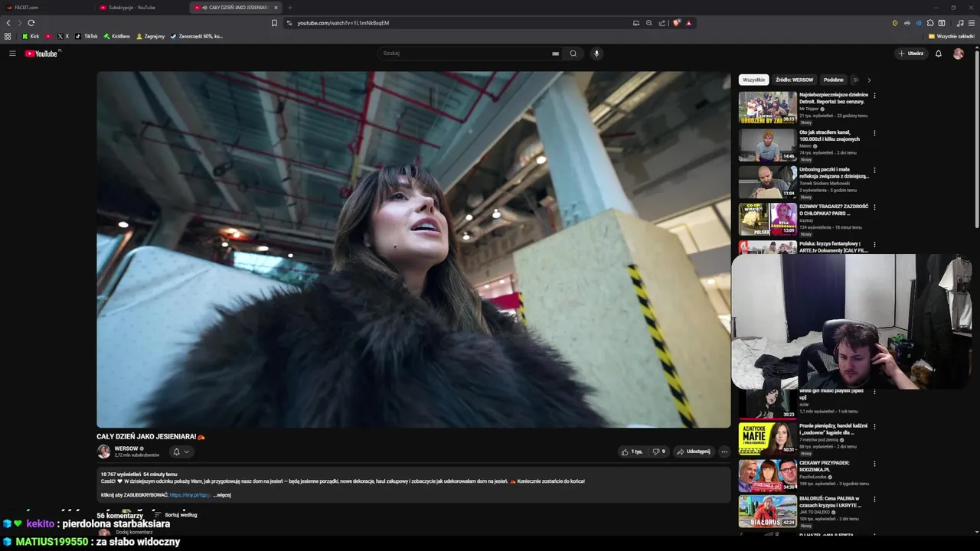Expand description with ...więcej
The image size is (980, 551).
tap(221, 495)
